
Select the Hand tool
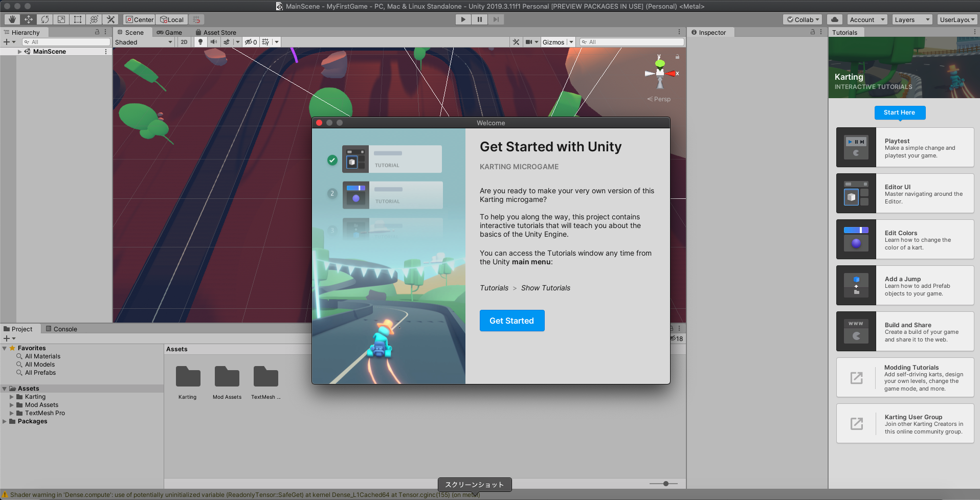click(12, 19)
